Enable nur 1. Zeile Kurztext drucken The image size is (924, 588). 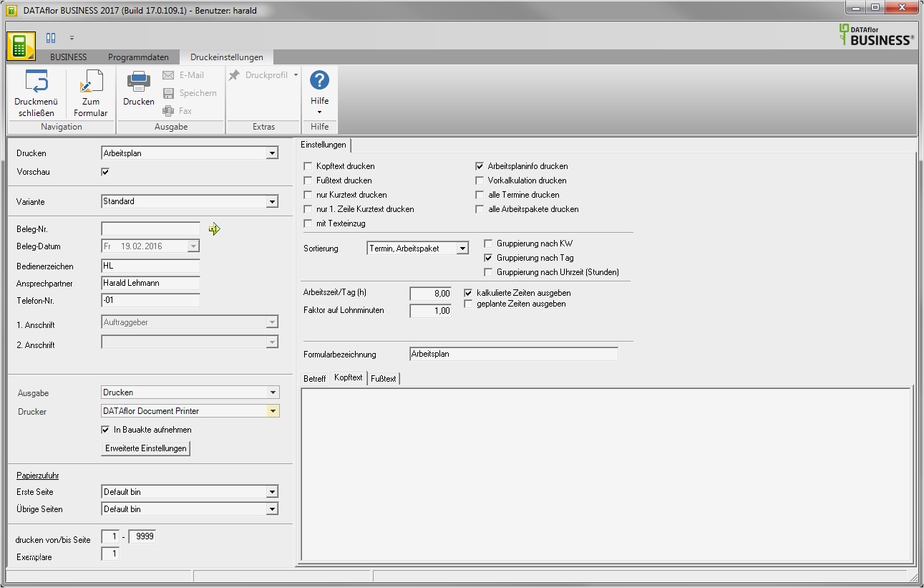[x=308, y=209]
